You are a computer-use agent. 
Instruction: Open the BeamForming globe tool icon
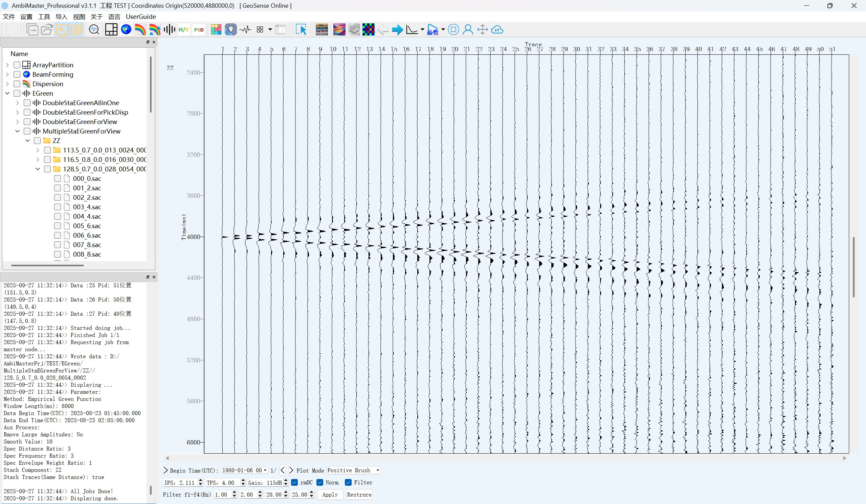tap(126, 30)
